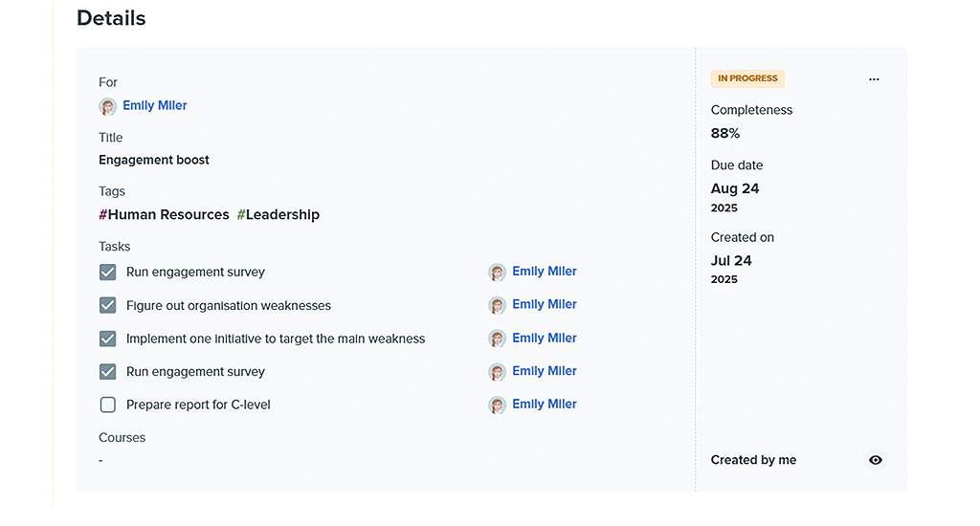Click Emily Miler's avatar under For
This screenshot has width=980, height=526.
(x=107, y=107)
